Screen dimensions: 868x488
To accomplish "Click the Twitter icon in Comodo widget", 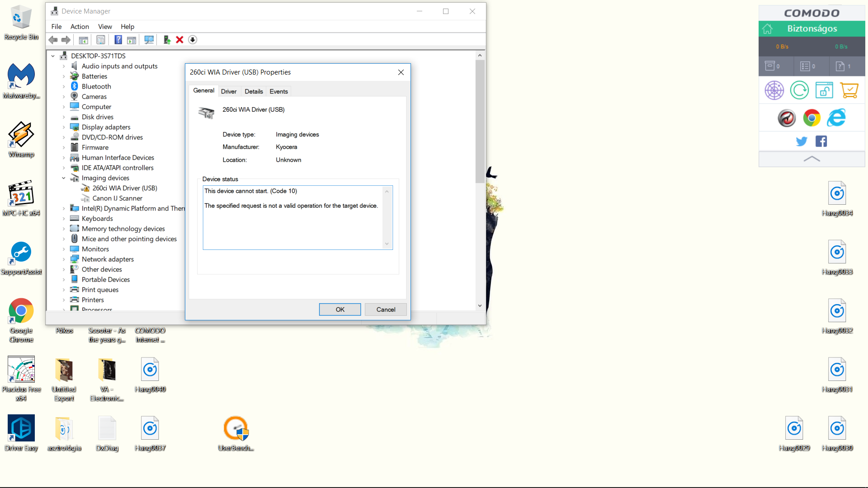I will [801, 141].
